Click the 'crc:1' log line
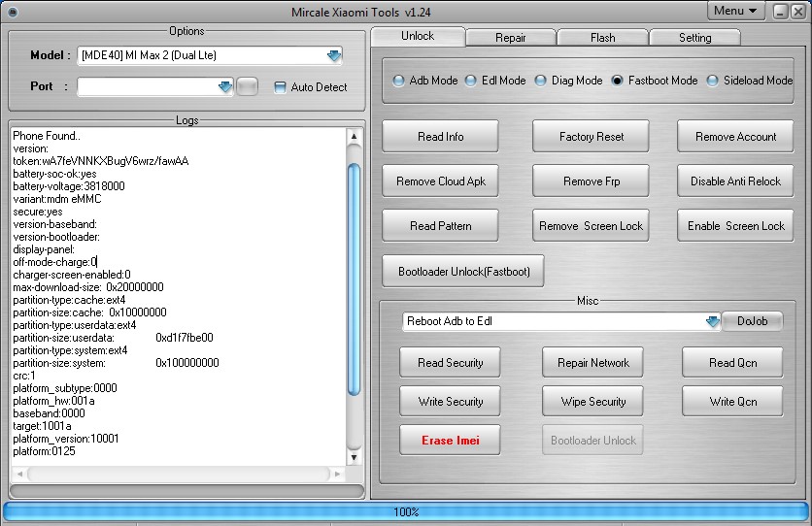Image resolution: width=812 pixels, height=526 pixels. 24,376
